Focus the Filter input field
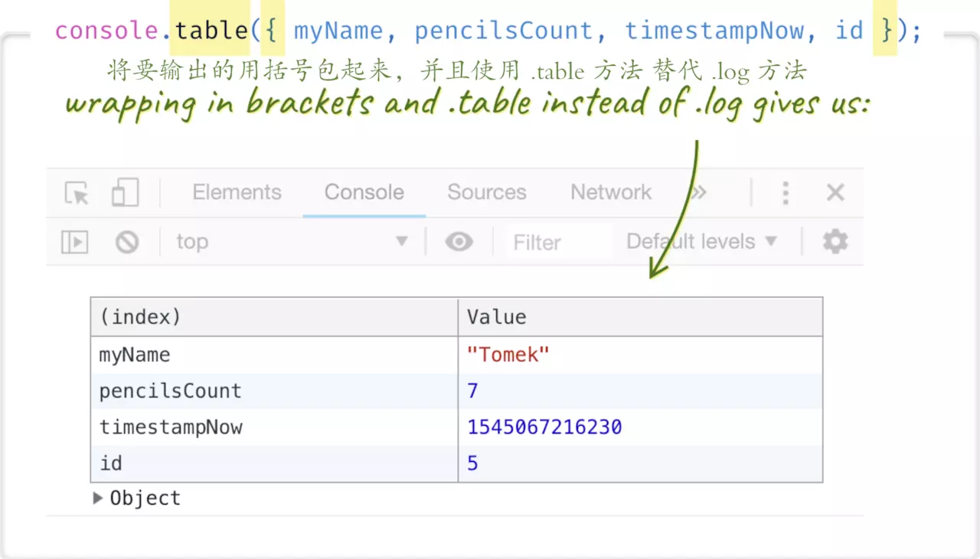Image resolution: width=980 pixels, height=559 pixels. 559,242
